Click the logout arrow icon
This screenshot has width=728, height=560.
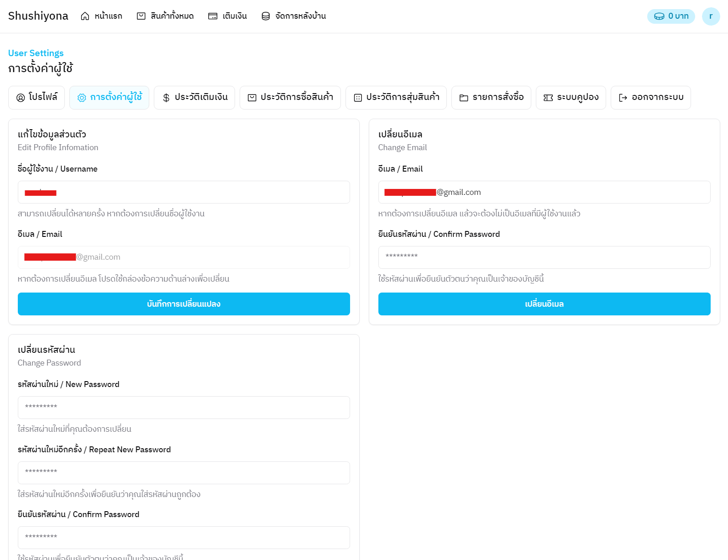point(623,98)
